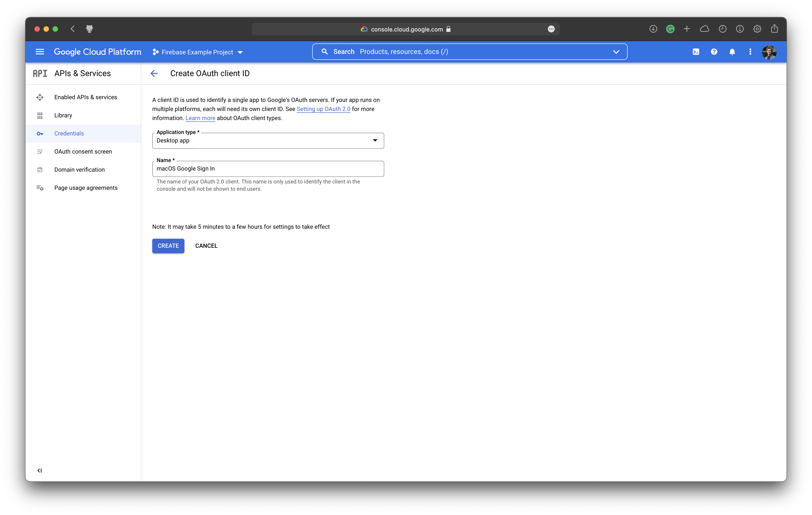Collapse the sidebar navigation panel
This screenshot has height=515, width=812.
tap(39, 471)
